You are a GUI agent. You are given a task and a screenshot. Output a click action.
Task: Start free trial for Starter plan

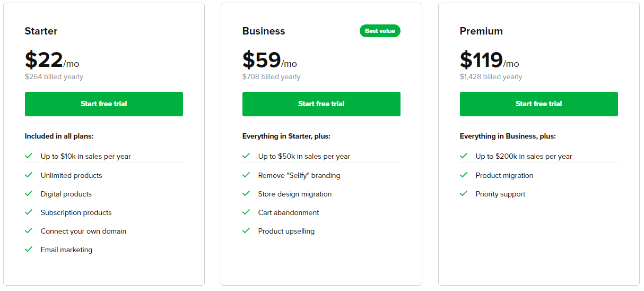pos(104,104)
